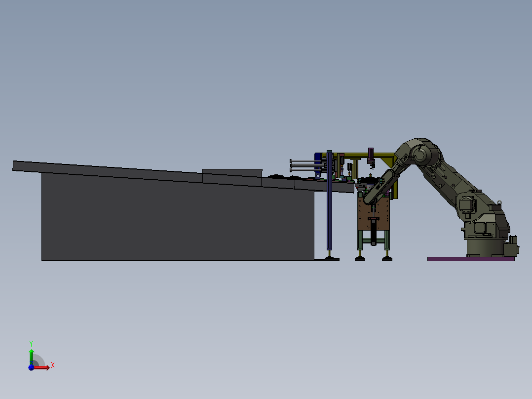This screenshot has height=399, width=532.
Task: Select the purple robot base plate
Action: coord(471,259)
